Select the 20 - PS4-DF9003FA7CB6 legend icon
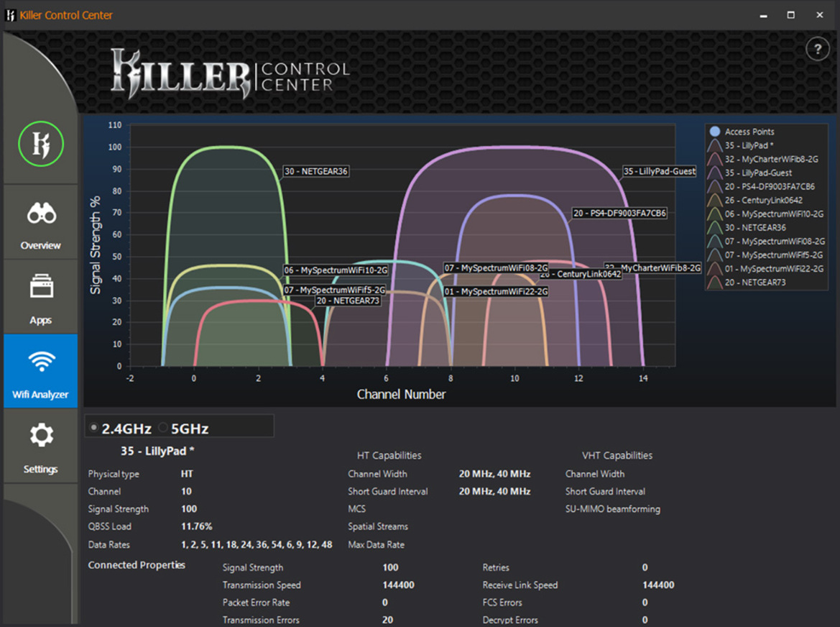 (715, 186)
